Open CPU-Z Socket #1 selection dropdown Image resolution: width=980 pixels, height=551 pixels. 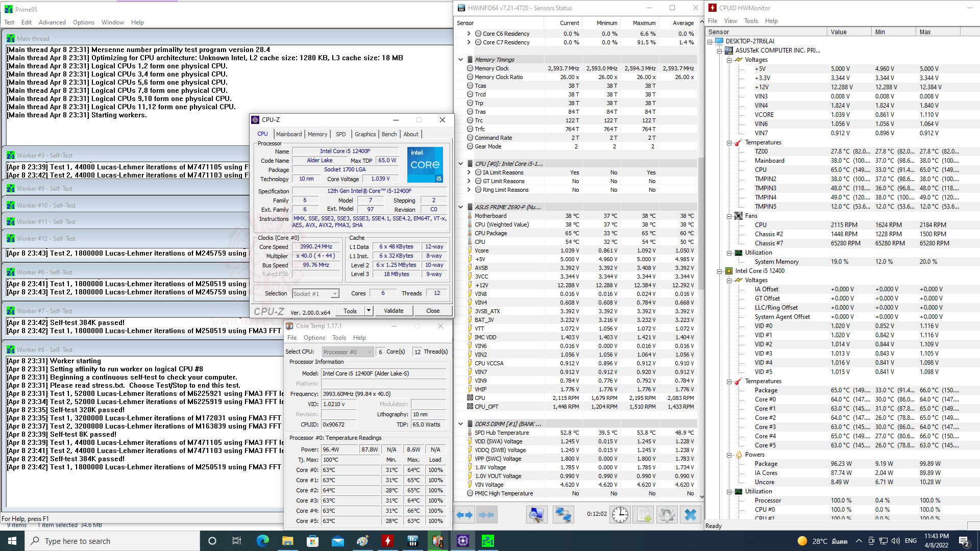335,294
